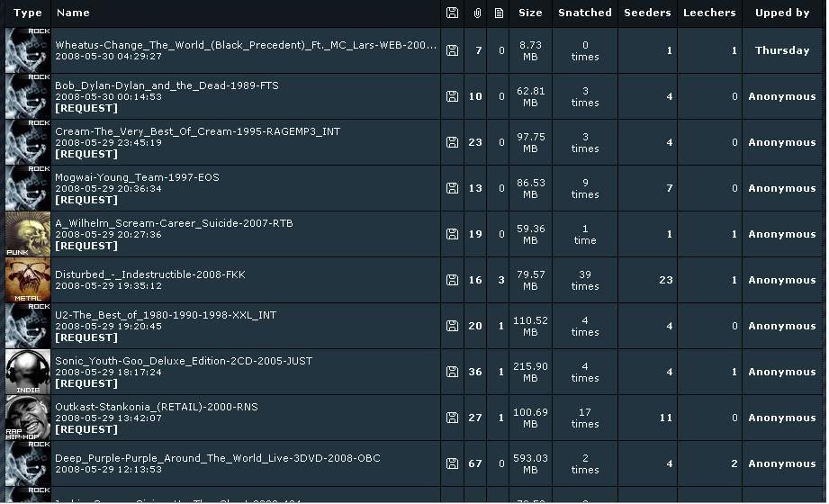Screen dimensions: 829x504
Task: Open Deep Purple Around The World Live torrent
Action: [x=217, y=458]
